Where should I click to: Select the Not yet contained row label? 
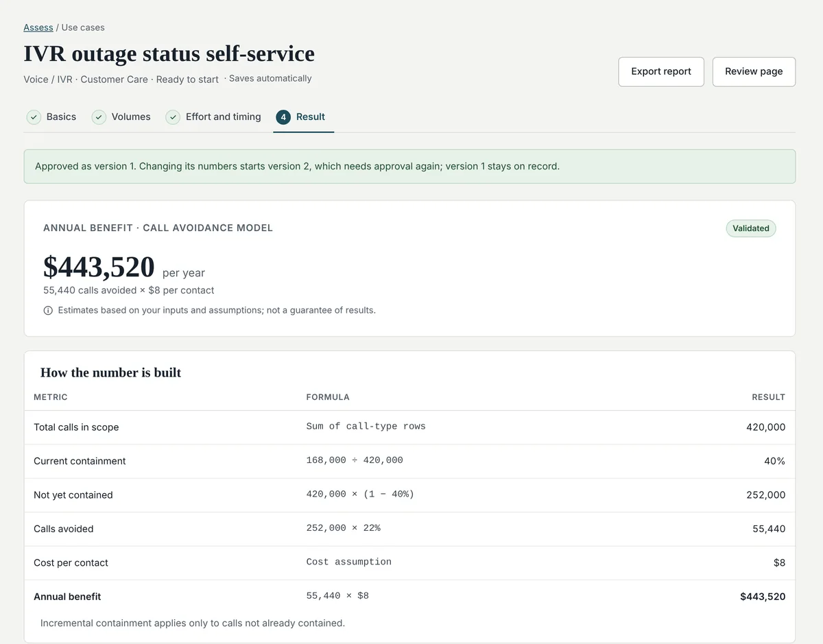tap(73, 495)
